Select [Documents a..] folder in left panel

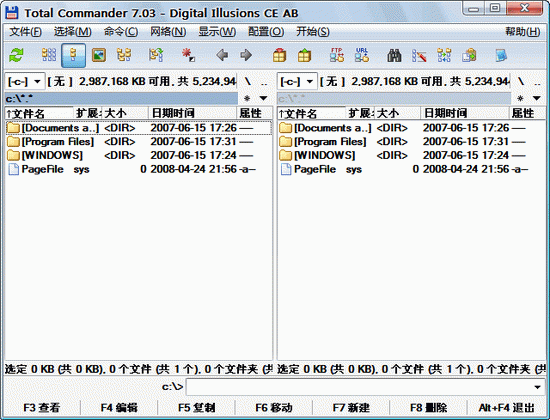139,128
